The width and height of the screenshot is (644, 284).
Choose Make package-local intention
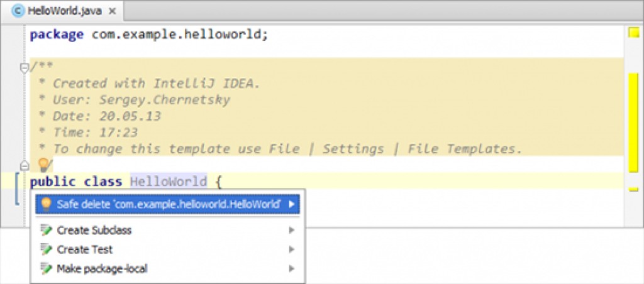coord(167,269)
